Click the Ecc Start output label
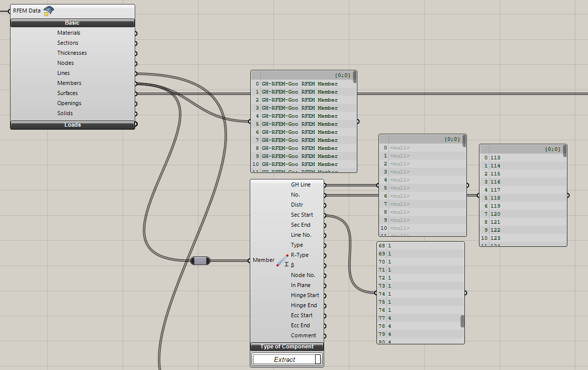The height and width of the screenshot is (370, 588). (302, 316)
